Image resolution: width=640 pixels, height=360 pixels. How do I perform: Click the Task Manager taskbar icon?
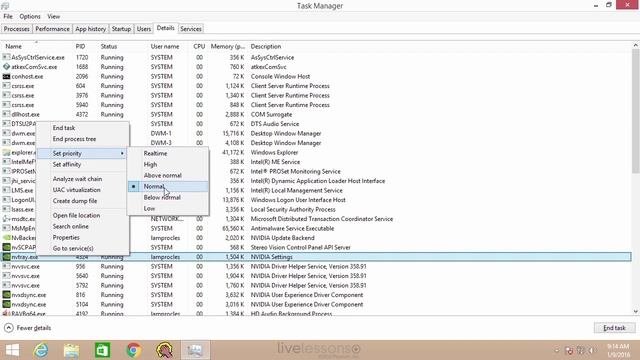[x=195, y=350]
